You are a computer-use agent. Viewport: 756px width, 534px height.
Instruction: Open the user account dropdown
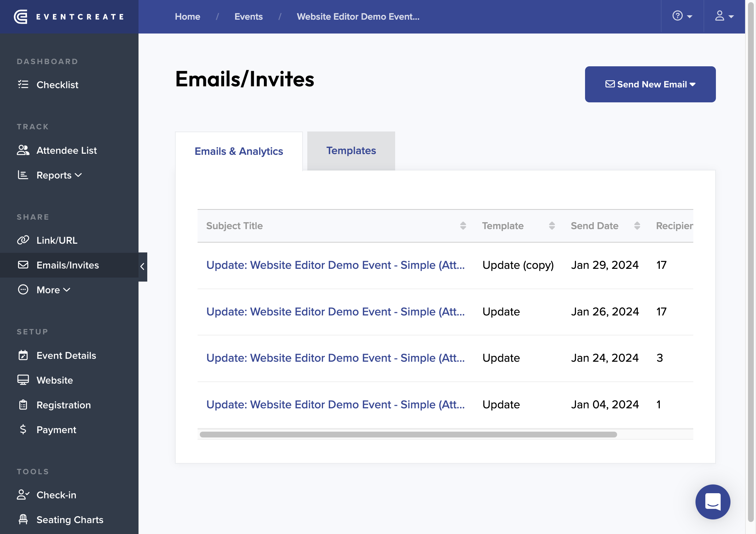tap(724, 16)
